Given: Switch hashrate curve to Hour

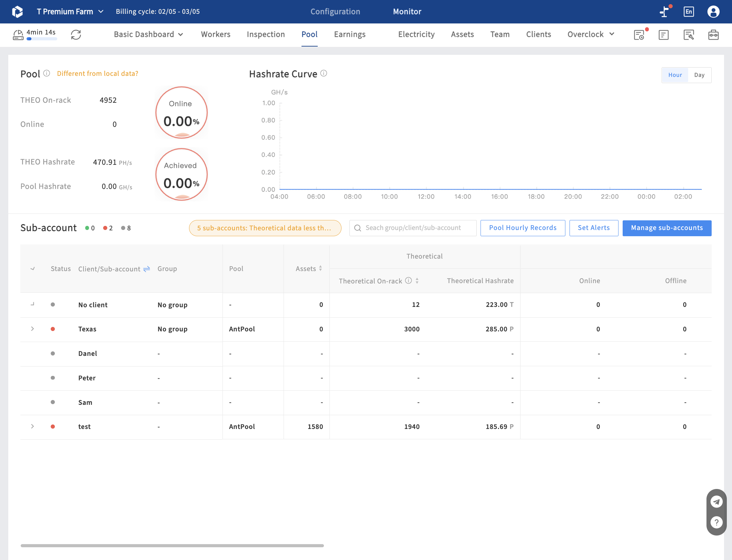Looking at the screenshot, I should [x=675, y=75].
